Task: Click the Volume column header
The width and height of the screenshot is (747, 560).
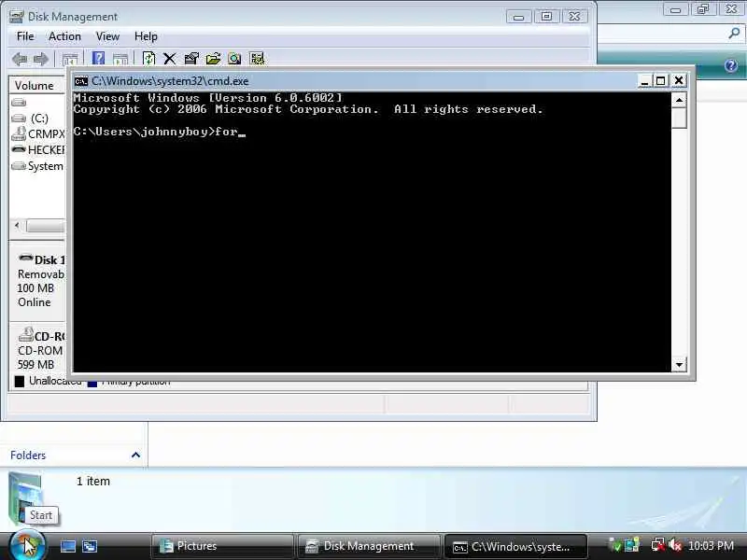Action: (x=37, y=86)
